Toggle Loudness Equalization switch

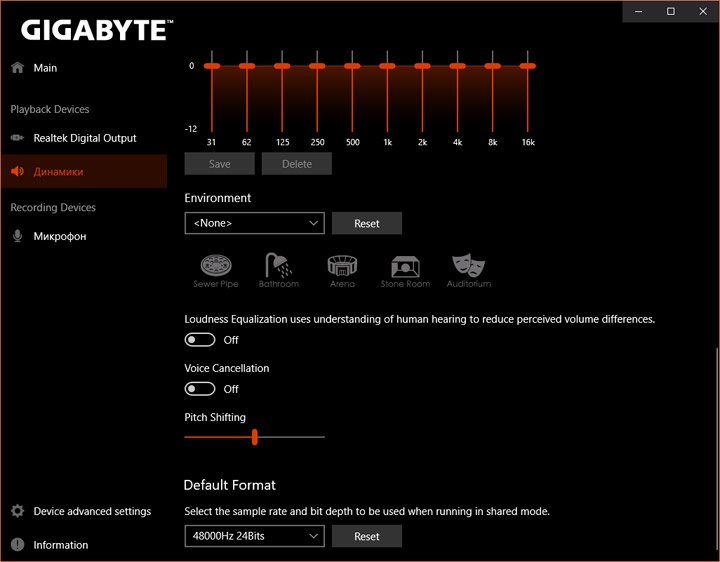200,340
